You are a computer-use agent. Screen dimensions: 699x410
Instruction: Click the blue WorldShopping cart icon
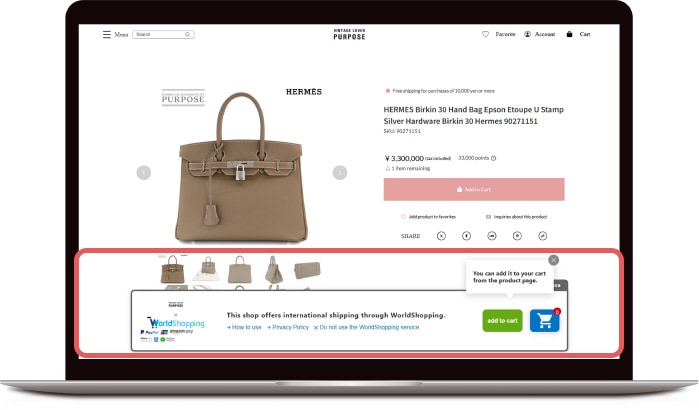(544, 320)
